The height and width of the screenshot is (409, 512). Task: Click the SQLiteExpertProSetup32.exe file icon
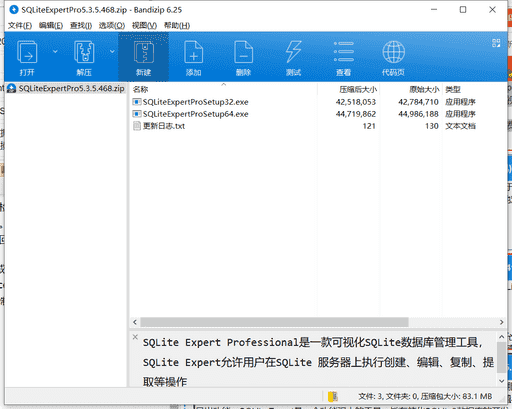pos(137,102)
